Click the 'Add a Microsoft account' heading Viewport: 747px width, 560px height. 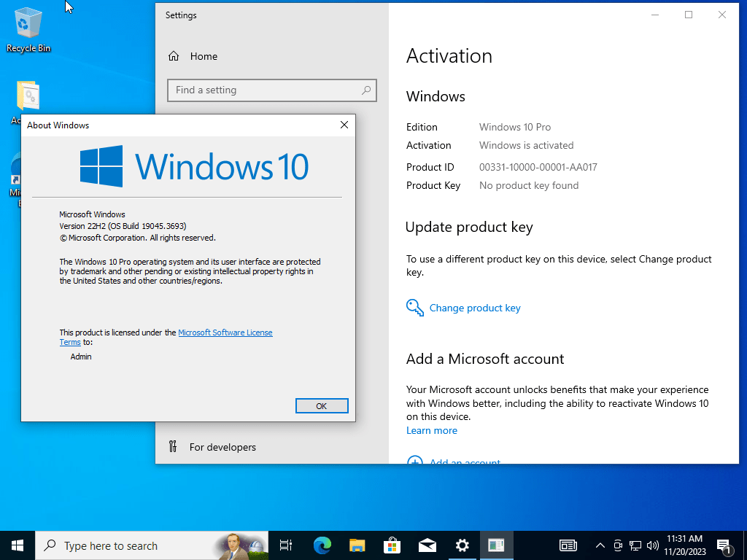pos(485,359)
